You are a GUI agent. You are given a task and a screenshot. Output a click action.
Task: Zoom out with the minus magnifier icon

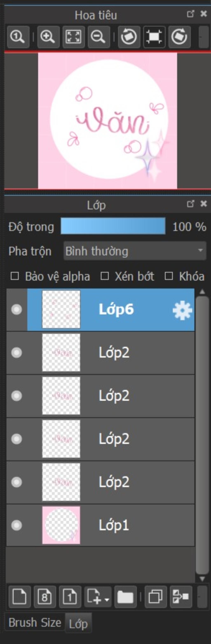pos(99,37)
